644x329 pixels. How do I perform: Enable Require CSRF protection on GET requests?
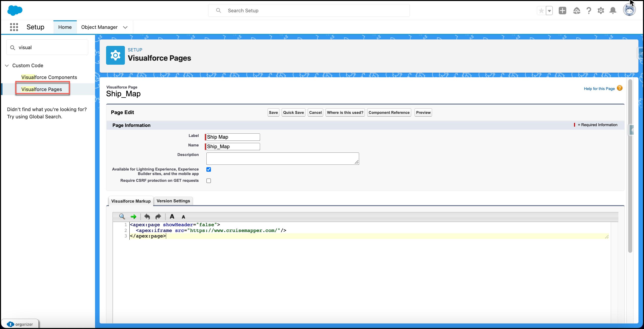point(209,181)
